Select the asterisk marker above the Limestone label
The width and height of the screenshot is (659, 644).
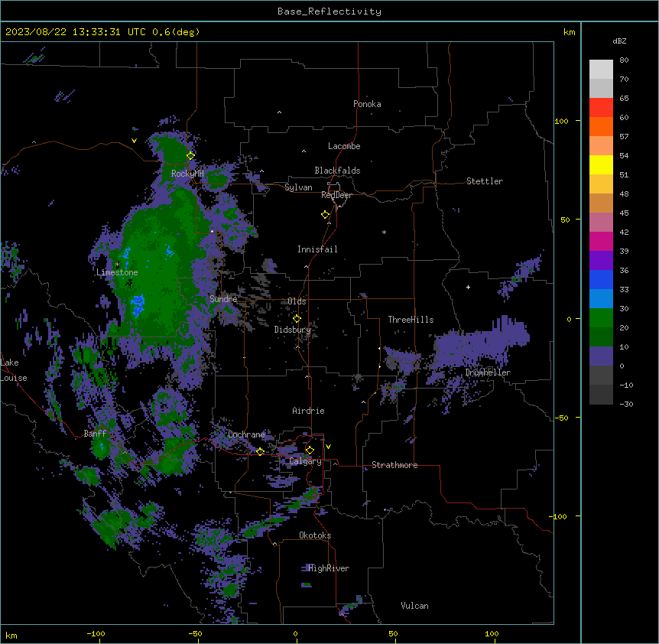coord(117,265)
